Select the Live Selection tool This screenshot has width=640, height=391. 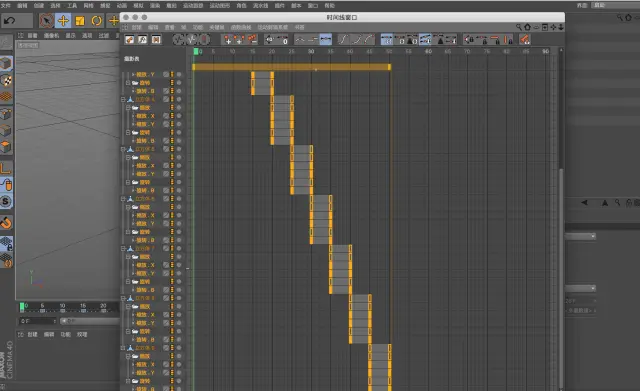pos(46,20)
